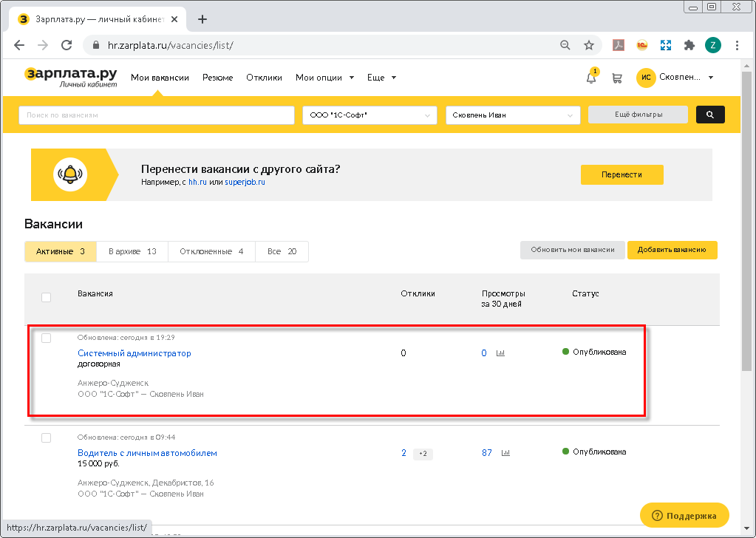Screen dimensions: 756x538
Task: Click the black search magnifier button
Action: [x=709, y=115]
